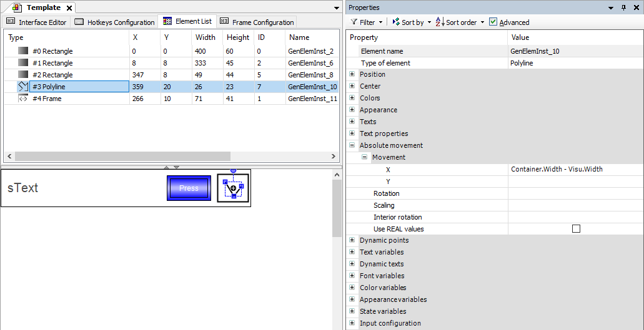Switch to the Interface Editor tab
The image size is (644, 330).
36,22
